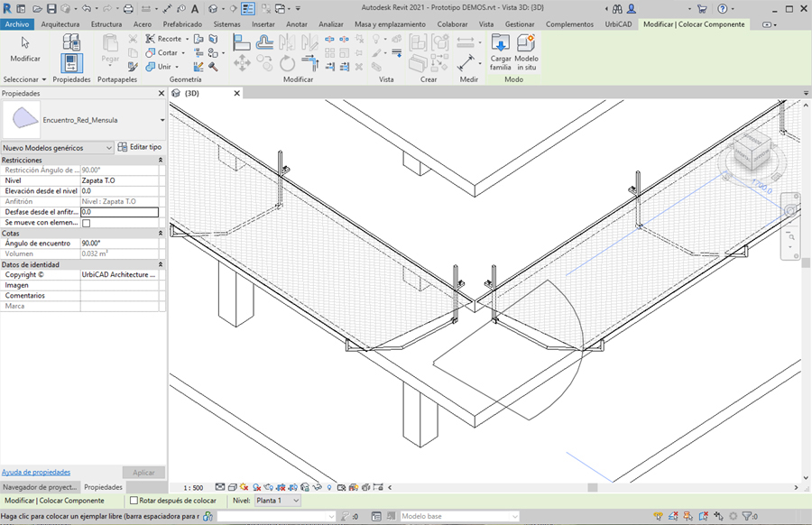Select the Medir measure tool icon
Image resolution: width=812 pixels, height=525 pixels.
[x=466, y=62]
